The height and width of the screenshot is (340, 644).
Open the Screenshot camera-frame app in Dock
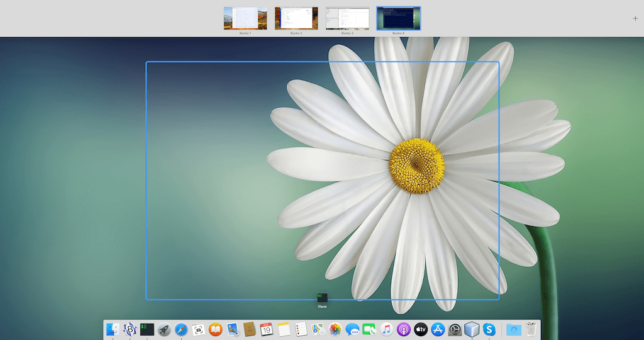[x=198, y=329]
